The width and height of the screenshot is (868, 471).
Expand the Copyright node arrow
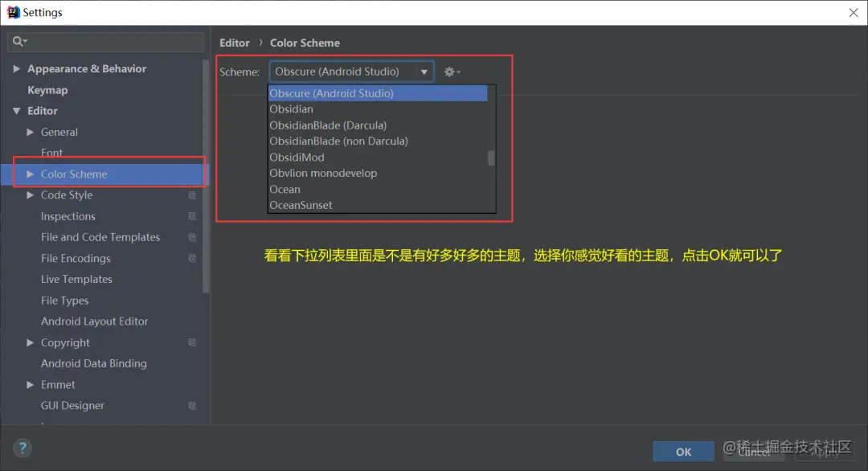(x=31, y=342)
